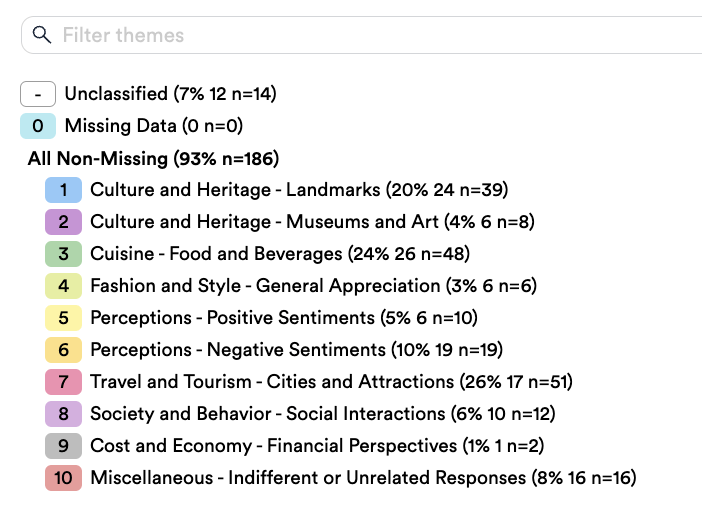Viewport: 702px width, 512px height.
Task: Open Cuisine - Food and Beverages theme
Action: click(x=280, y=254)
